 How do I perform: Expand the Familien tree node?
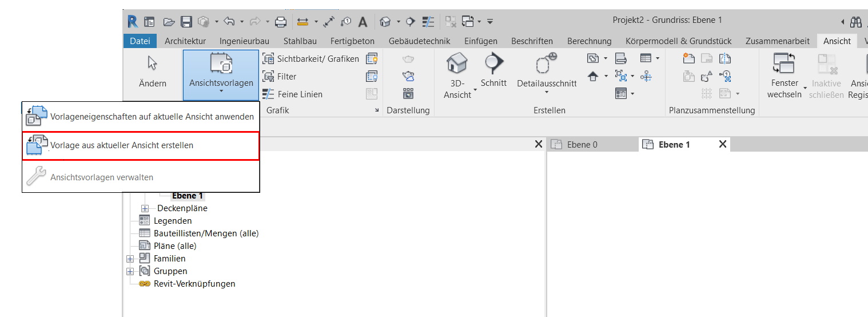pyautogui.click(x=130, y=259)
